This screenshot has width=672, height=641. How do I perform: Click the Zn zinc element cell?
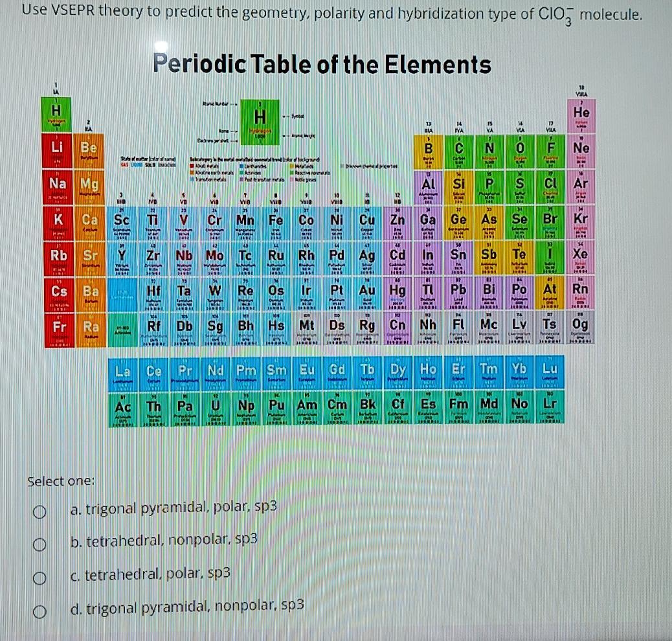pyautogui.click(x=398, y=223)
